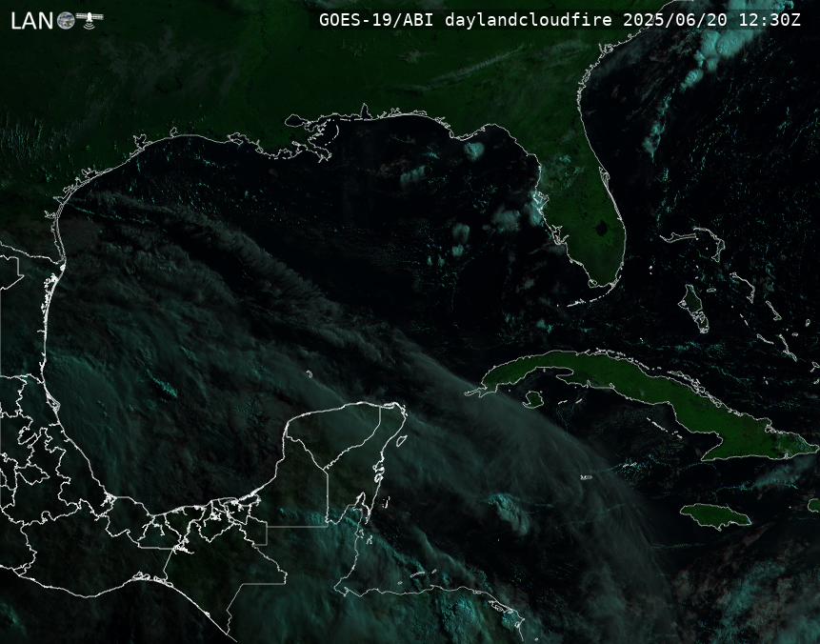Screen dimensions: 820x644
Task: Click the "12:30Z" time stamp
Action: (770, 20)
